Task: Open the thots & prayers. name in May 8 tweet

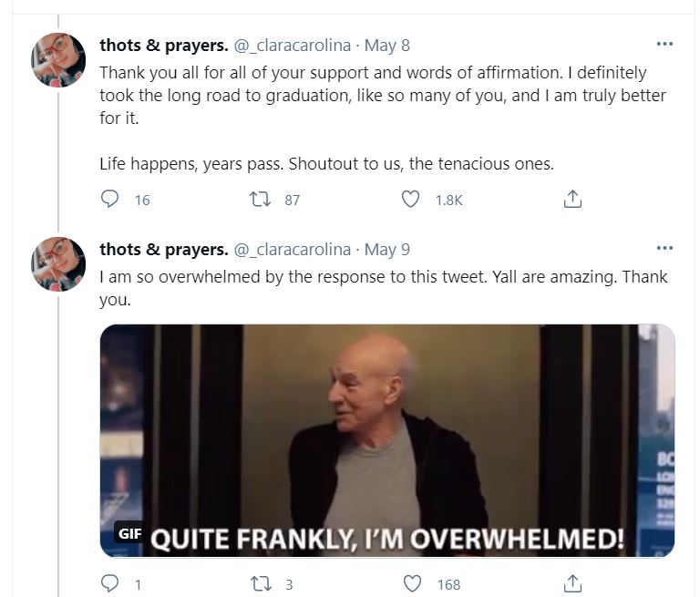Action: [164, 46]
